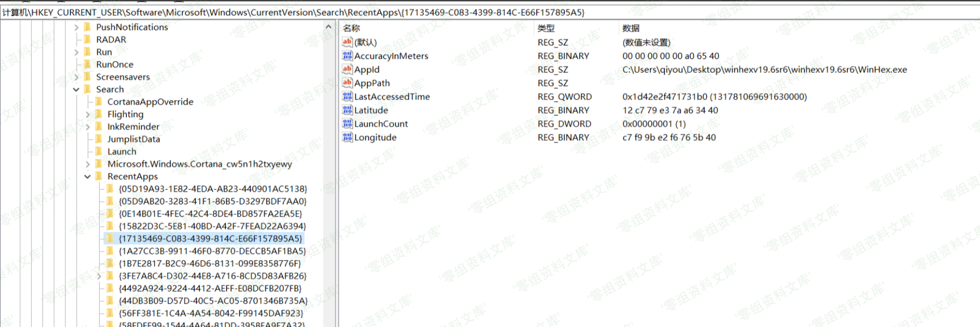Click the icon for LastAccessedTime value

(347, 96)
